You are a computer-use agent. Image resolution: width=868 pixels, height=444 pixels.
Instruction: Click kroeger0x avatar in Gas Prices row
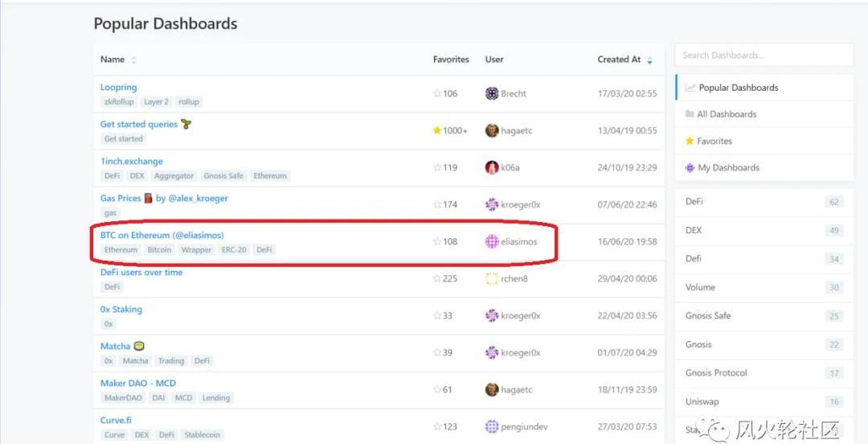(492, 204)
